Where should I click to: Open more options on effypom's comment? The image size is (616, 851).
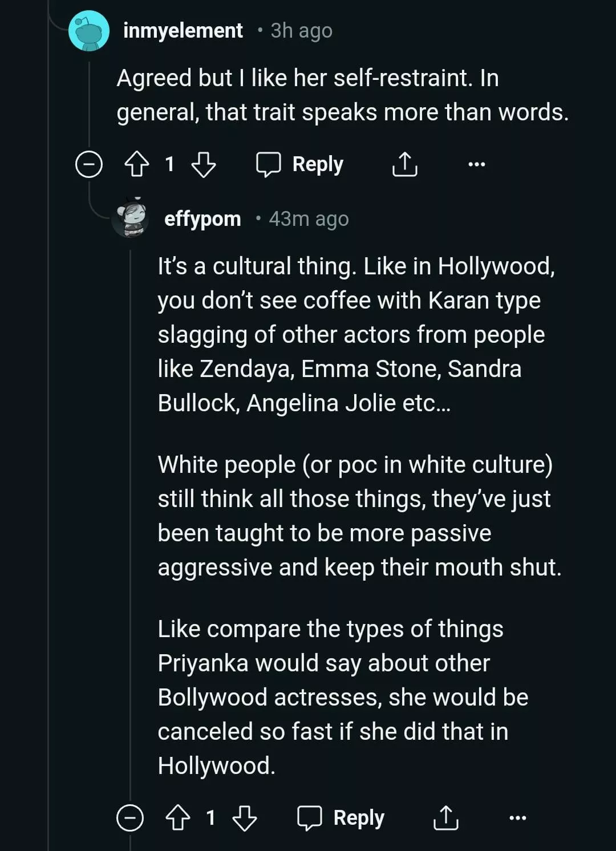point(517,818)
